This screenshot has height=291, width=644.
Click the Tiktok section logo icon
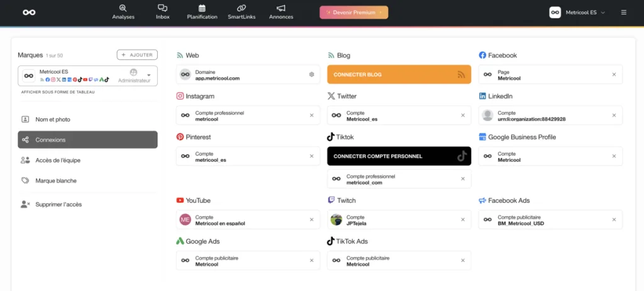[331, 137]
